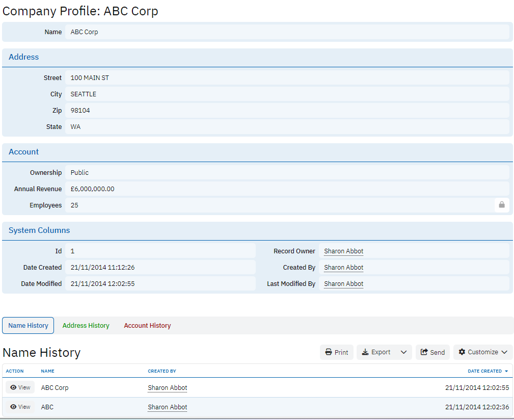The width and height of the screenshot is (514, 420).
Task: Click the Export download button
Action: tap(375, 352)
